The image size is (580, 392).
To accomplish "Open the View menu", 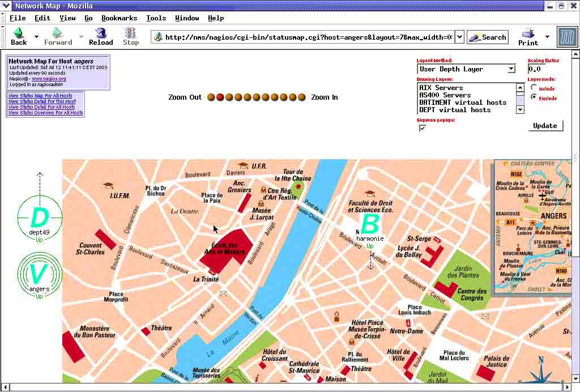I will pos(67,18).
